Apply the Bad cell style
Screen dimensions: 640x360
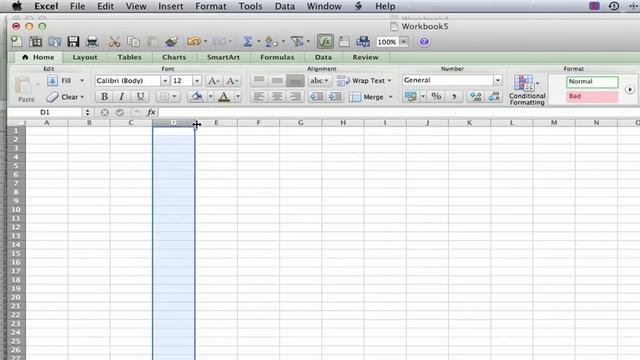(592, 97)
